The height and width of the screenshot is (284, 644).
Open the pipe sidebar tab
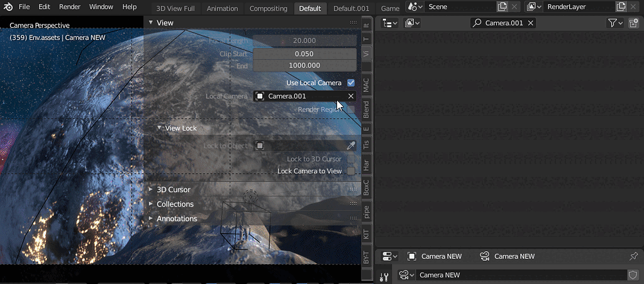tap(367, 212)
